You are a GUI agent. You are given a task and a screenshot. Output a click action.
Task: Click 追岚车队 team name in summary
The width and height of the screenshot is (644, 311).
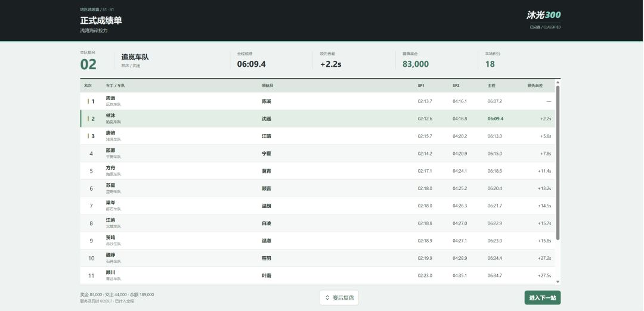pyautogui.click(x=135, y=57)
